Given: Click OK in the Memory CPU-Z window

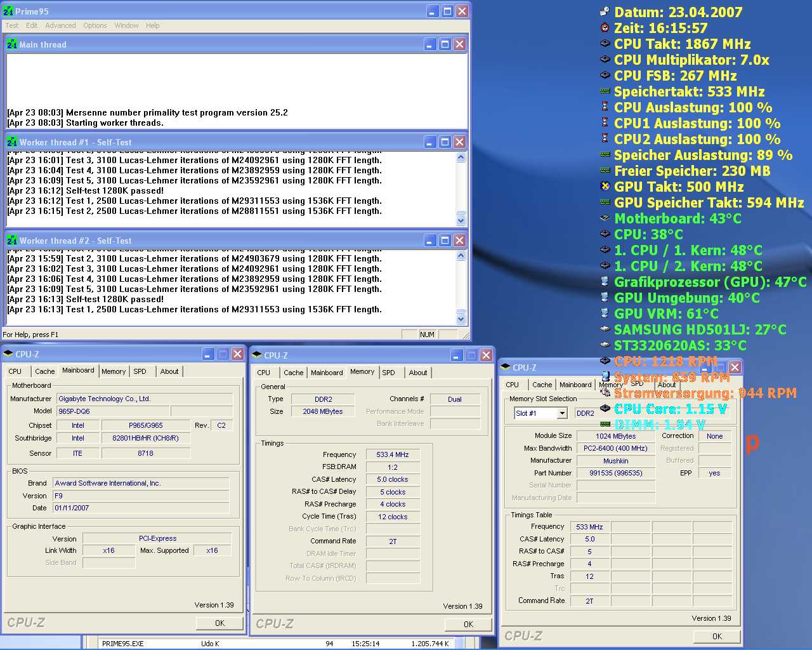Looking at the screenshot, I should (468, 625).
